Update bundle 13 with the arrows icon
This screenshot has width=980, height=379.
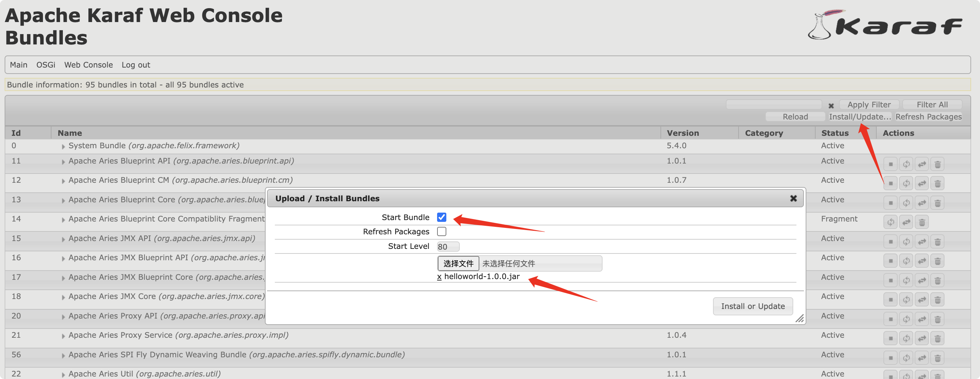coord(922,203)
